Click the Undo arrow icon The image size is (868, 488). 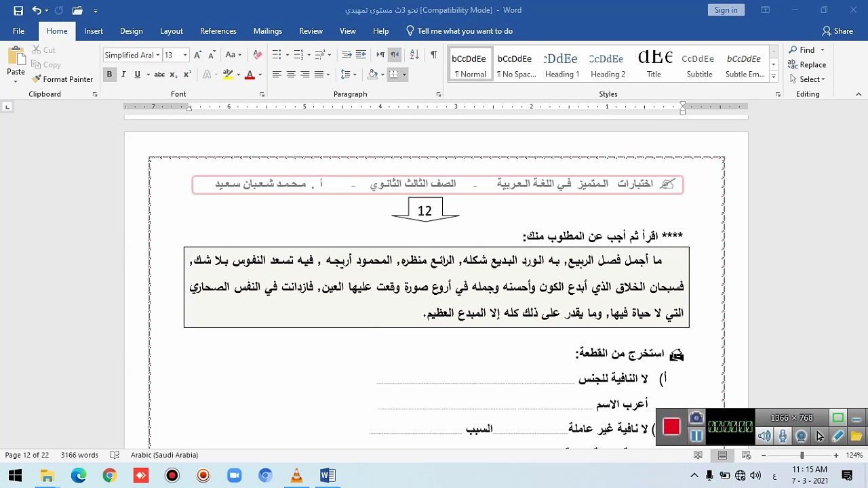pos(37,10)
